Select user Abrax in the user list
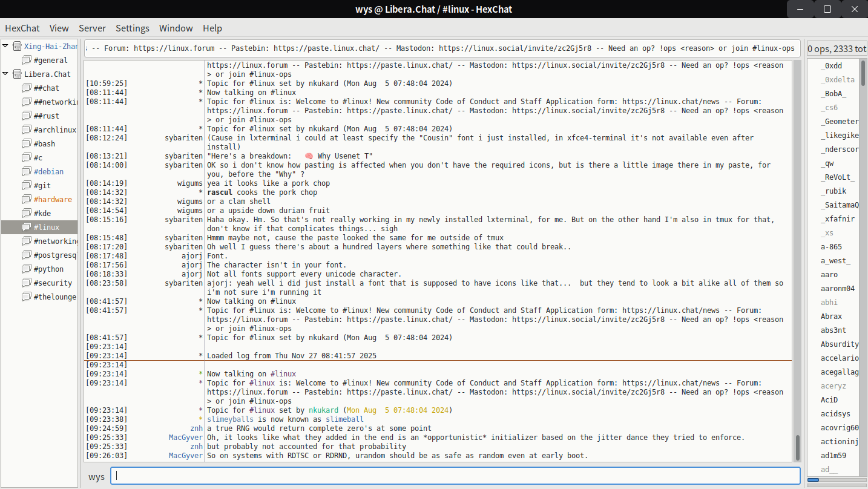Image resolution: width=868 pixels, height=489 pixels. coord(831,317)
